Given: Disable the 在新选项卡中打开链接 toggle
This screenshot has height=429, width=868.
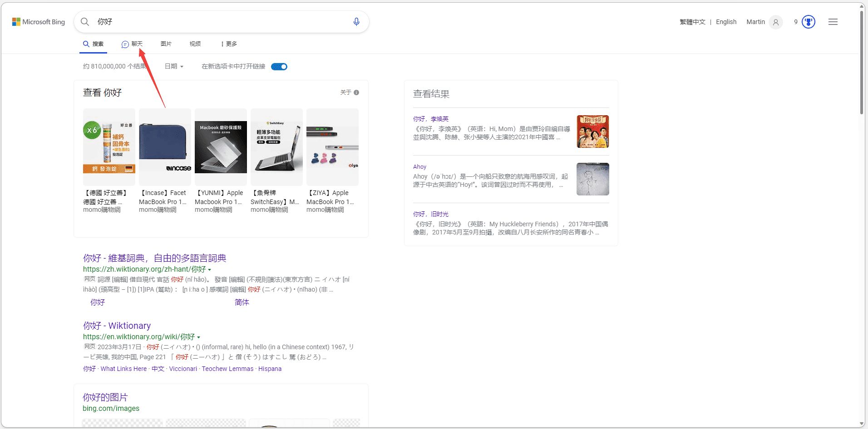Looking at the screenshot, I should point(279,66).
